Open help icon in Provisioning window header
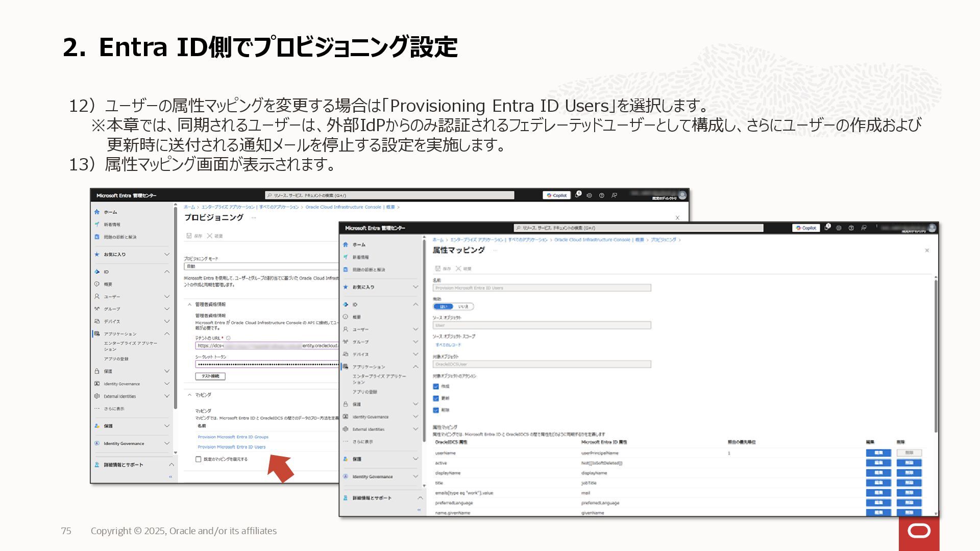 tap(601, 195)
